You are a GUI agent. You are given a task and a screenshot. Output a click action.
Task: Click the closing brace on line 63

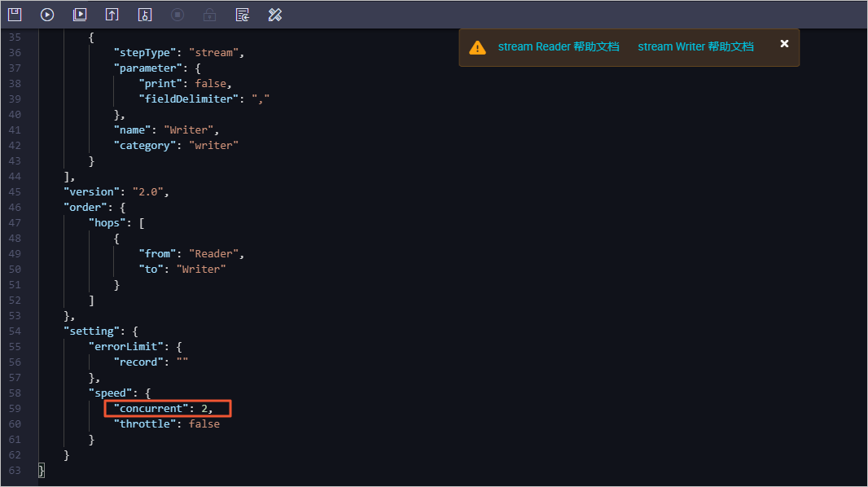pos(41,471)
